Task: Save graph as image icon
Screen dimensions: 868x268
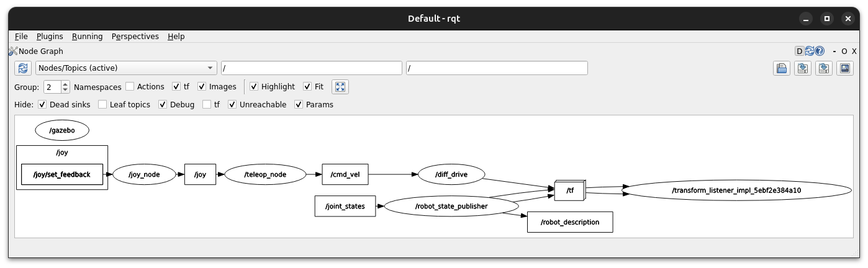Action: [x=844, y=68]
